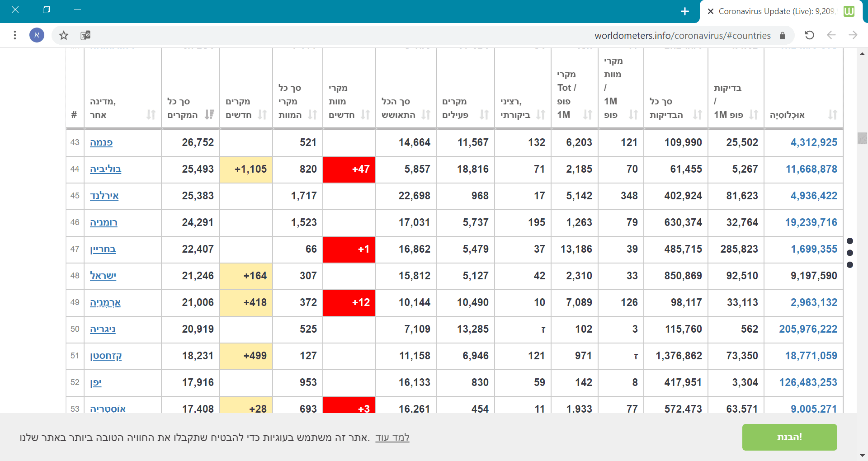Open a new browser tab with plus icon
This screenshot has height=461, width=868.
(x=685, y=11)
